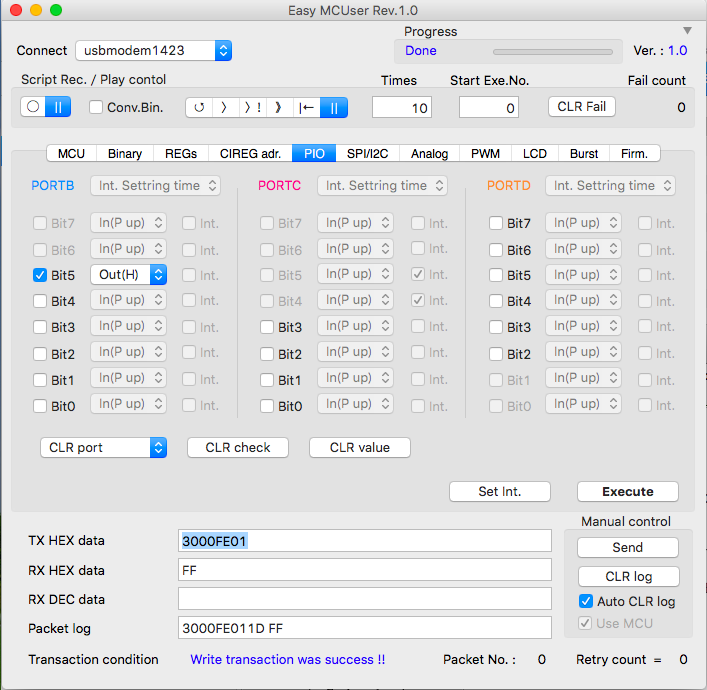The image size is (707, 690).
Task: Click the first single-chevron play icon
Action: tap(225, 107)
